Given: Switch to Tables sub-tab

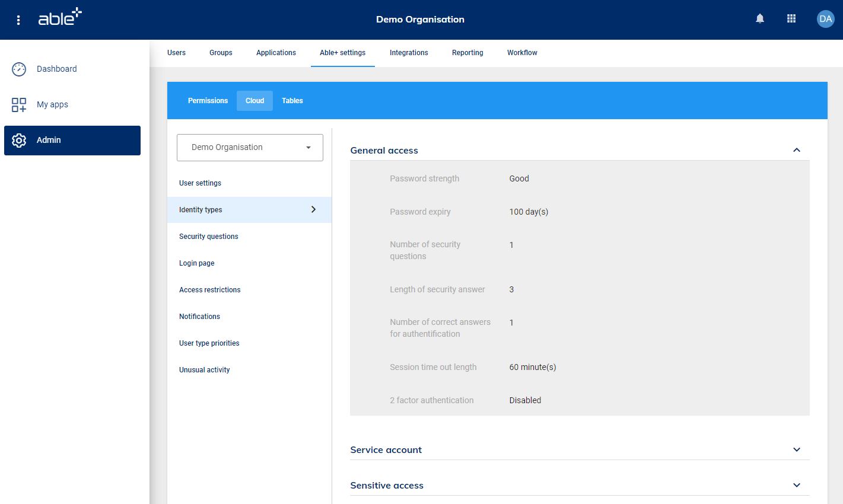Looking at the screenshot, I should click(x=292, y=101).
